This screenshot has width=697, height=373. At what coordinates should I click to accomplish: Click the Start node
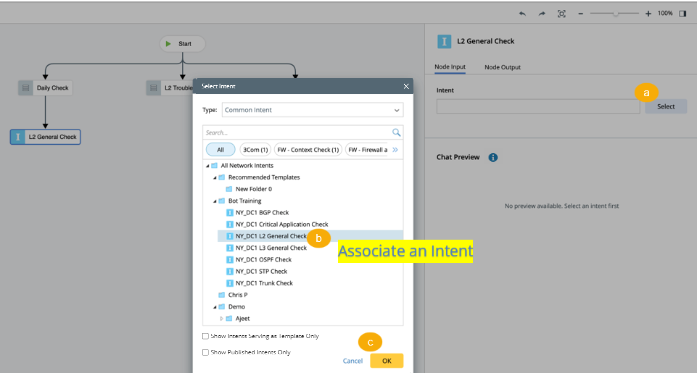point(182,44)
